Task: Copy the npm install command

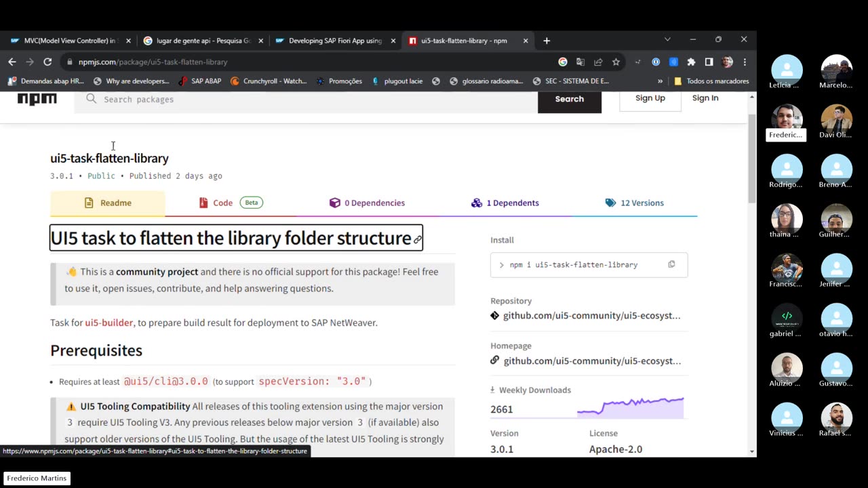Action: point(671,264)
